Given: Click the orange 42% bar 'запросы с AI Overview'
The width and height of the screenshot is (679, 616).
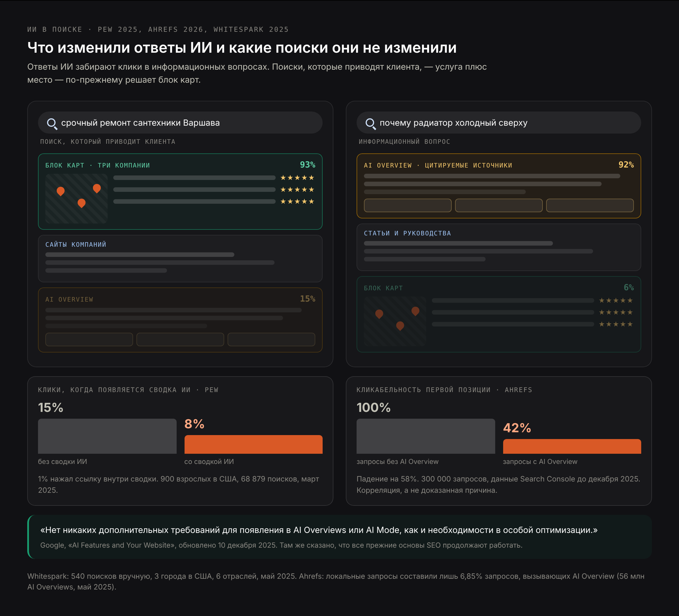Looking at the screenshot, I should point(572,446).
